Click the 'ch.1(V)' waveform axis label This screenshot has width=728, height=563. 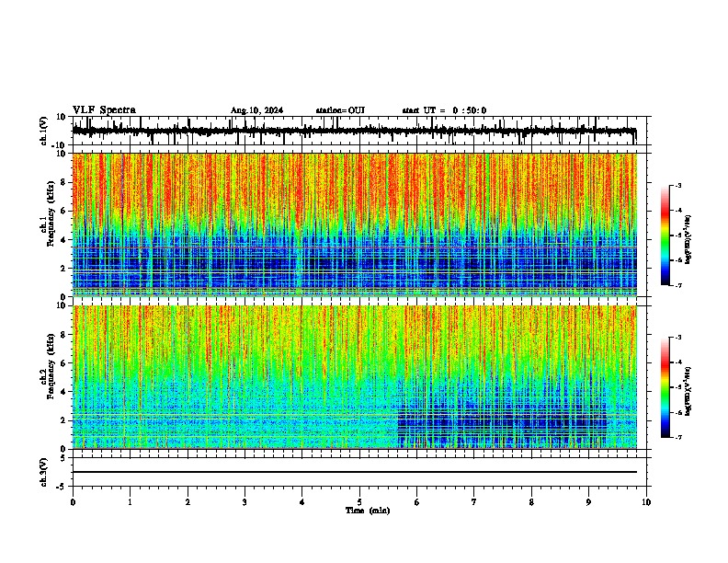click(x=43, y=131)
